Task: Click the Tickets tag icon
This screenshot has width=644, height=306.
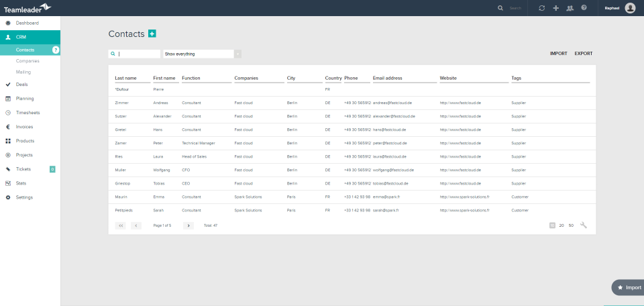Action: [8, 169]
